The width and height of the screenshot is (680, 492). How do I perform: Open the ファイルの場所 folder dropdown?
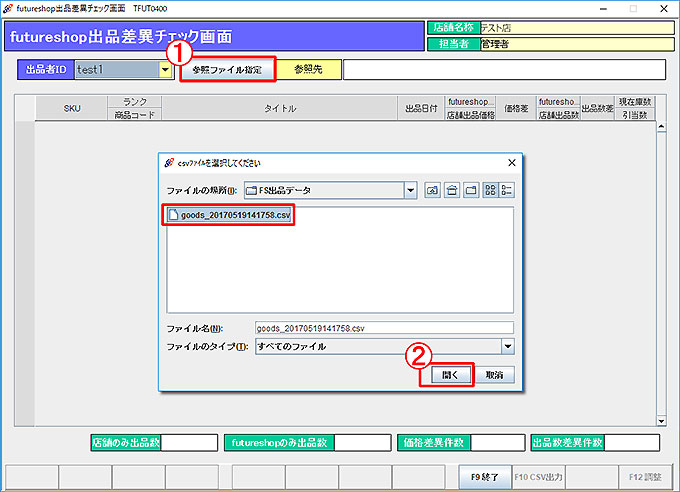(x=410, y=190)
